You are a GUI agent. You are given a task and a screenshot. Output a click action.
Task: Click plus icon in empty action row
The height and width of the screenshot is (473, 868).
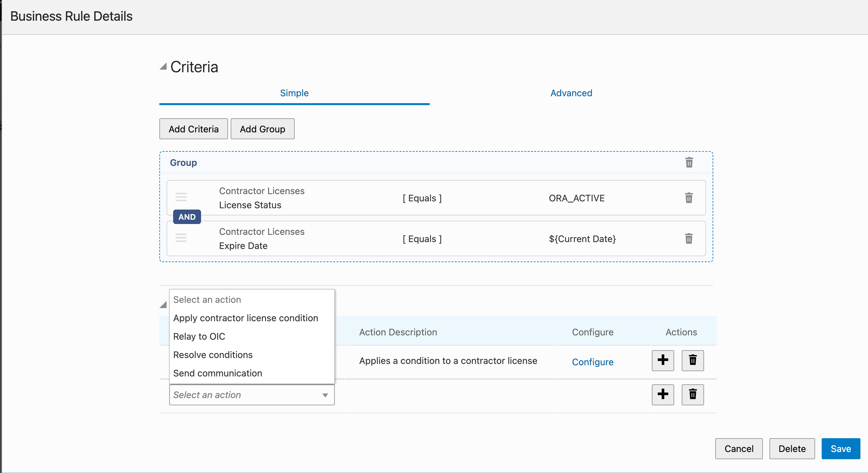662,394
